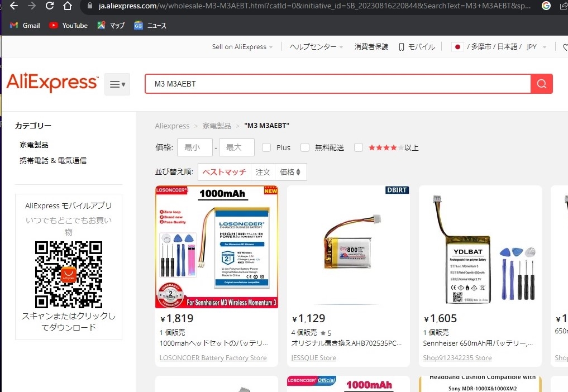Viewport: 568px width, 392px height.
Task: Click the Japan flag icon
Action: [x=457, y=47]
